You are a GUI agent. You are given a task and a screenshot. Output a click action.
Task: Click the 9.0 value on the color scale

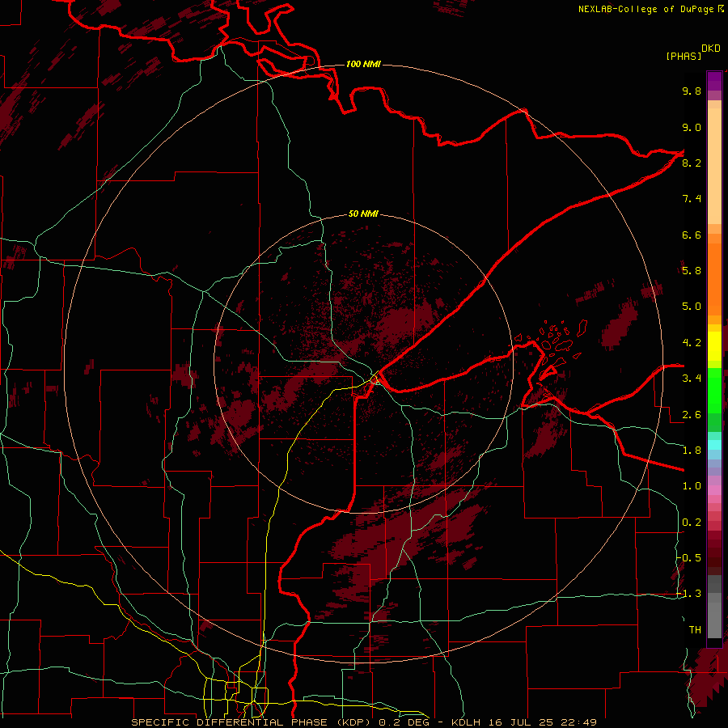pos(692,127)
